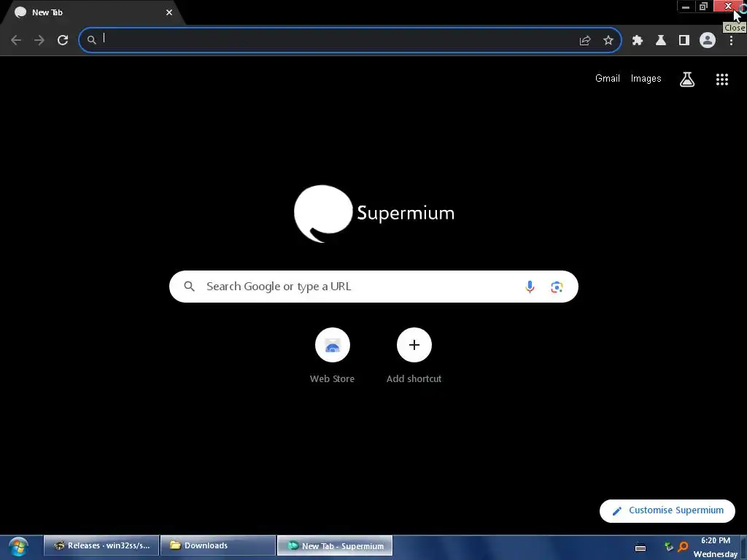
Task: Click the Customise Supermium button
Action: click(667, 510)
